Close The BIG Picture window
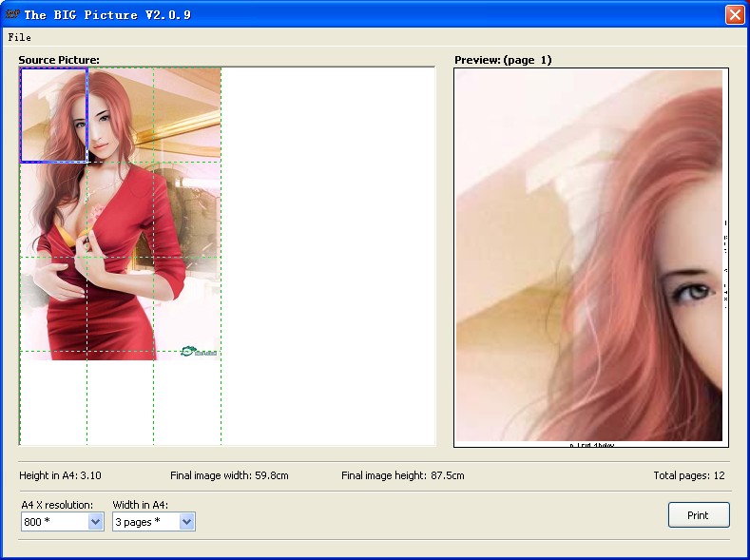This screenshot has height=560, width=750. tap(735, 14)
